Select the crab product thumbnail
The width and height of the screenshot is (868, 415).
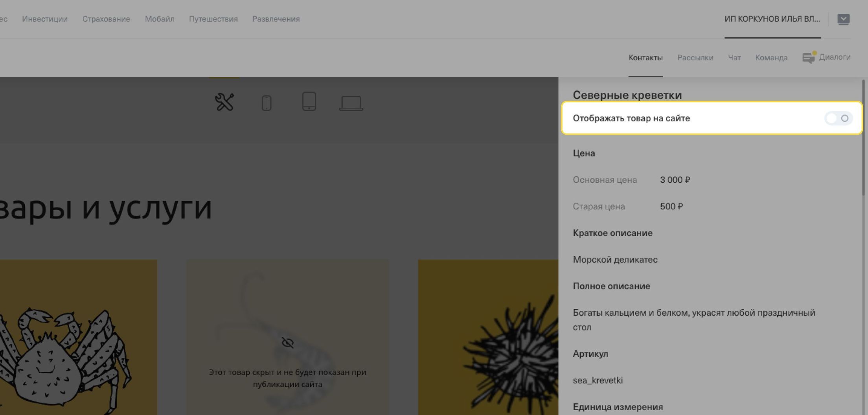click(x=79, y=337)
